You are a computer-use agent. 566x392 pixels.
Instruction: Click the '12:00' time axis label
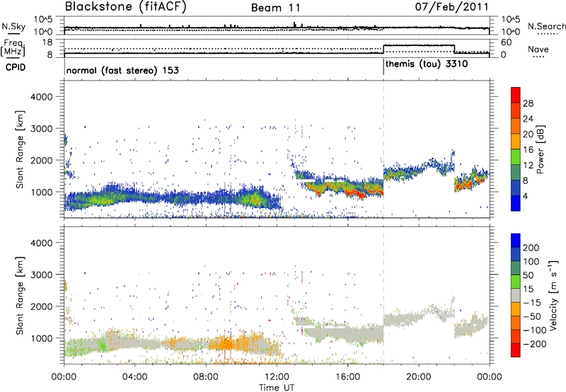[x=277, y=377]
